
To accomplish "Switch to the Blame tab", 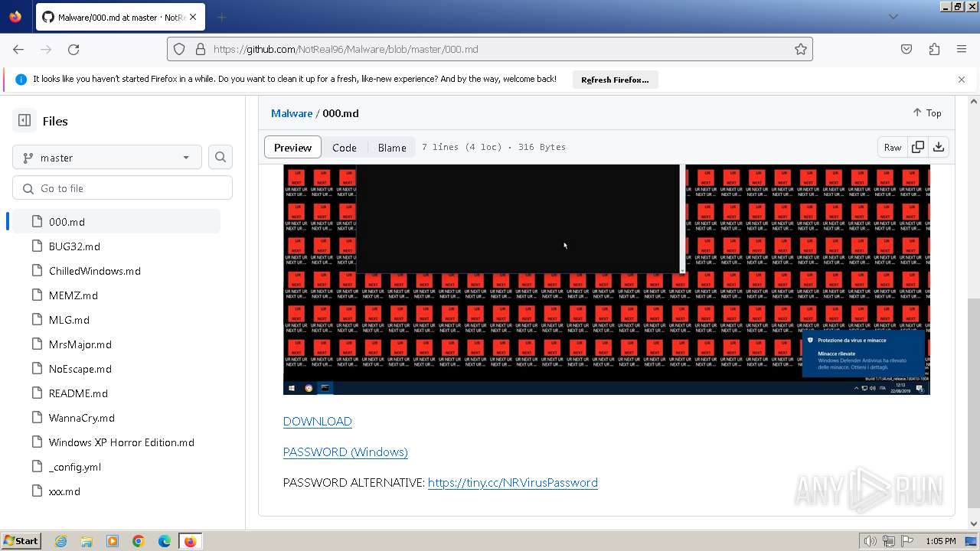I will click(x=392, y=147).
